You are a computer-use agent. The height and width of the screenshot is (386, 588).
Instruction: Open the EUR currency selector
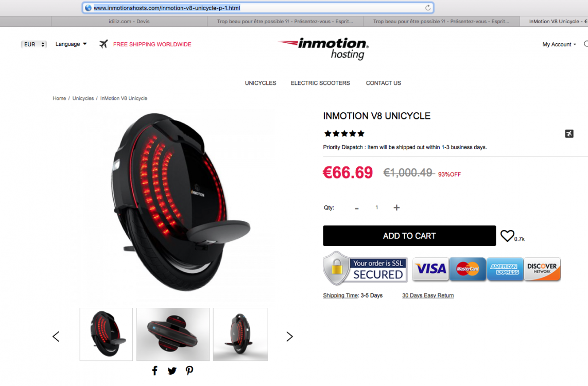tap(34, 44)
